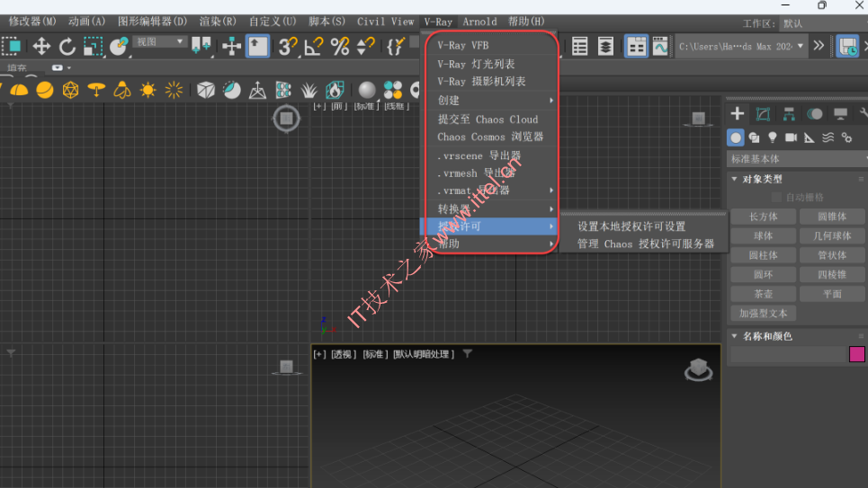
Task: Click the 茶壶 button
Action: pos(763,294)
